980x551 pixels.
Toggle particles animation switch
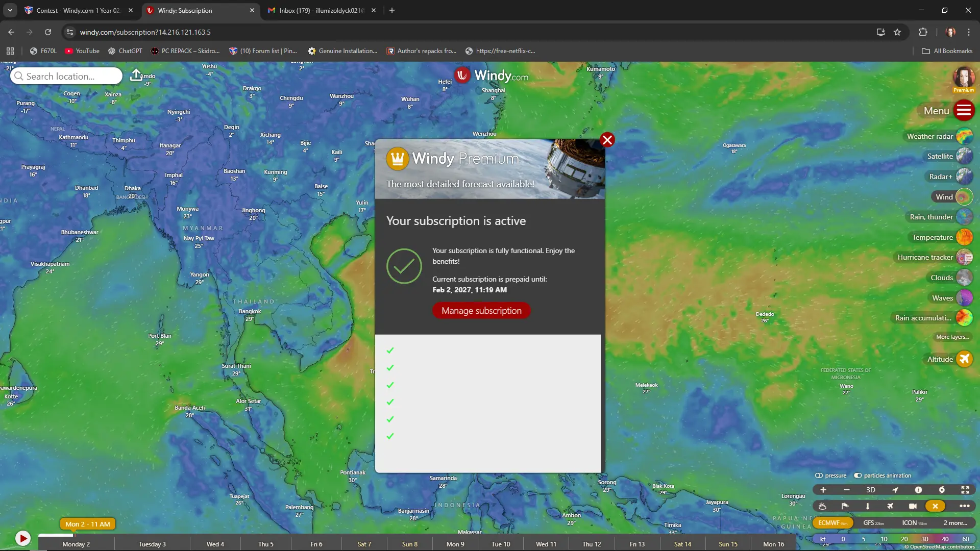[x=858, y=475]
